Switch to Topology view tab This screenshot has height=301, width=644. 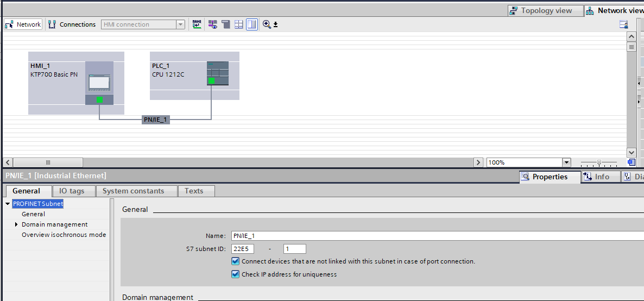(x=545, y=11)
